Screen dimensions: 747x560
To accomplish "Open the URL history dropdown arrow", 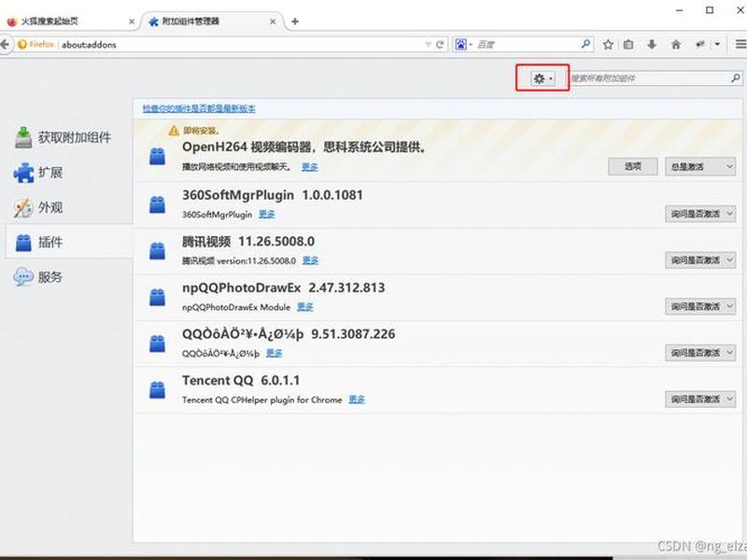I will tap(428, 44).
